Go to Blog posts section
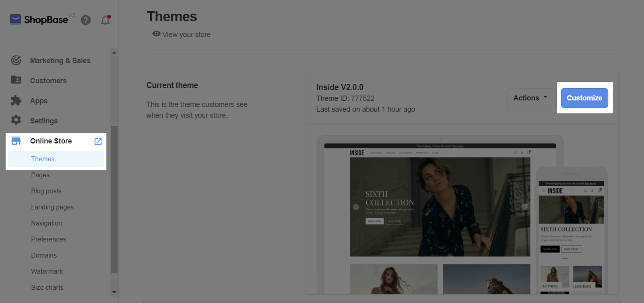 (46, 191)
